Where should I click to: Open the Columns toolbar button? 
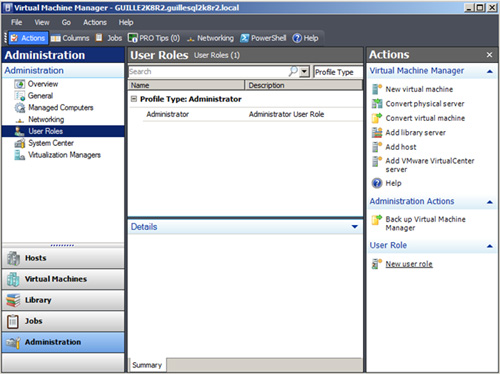(70, 38)
